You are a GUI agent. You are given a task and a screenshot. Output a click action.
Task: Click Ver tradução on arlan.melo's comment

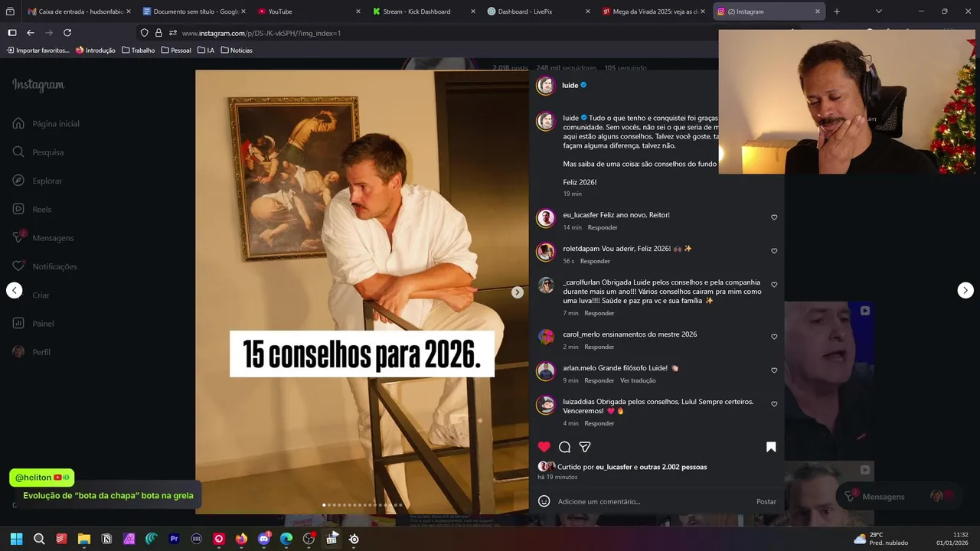coord(638,380)
